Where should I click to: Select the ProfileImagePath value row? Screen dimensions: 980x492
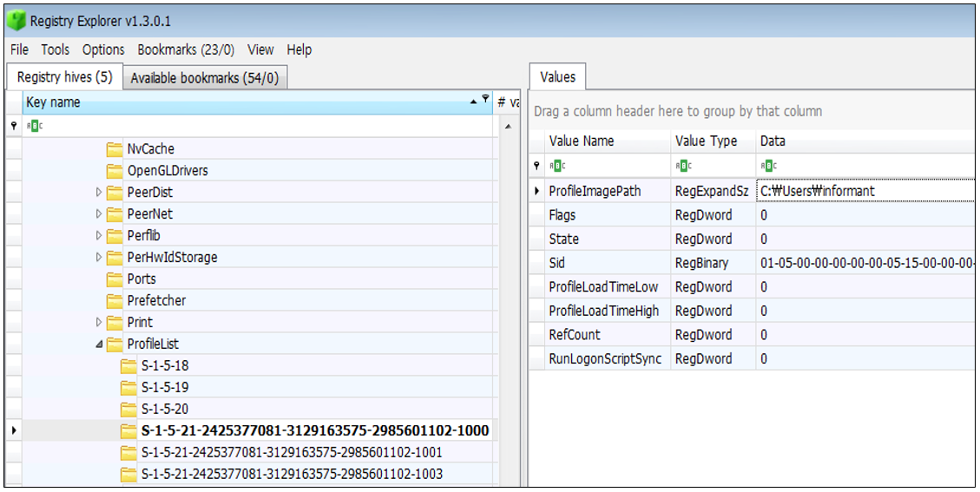[752, 191]
